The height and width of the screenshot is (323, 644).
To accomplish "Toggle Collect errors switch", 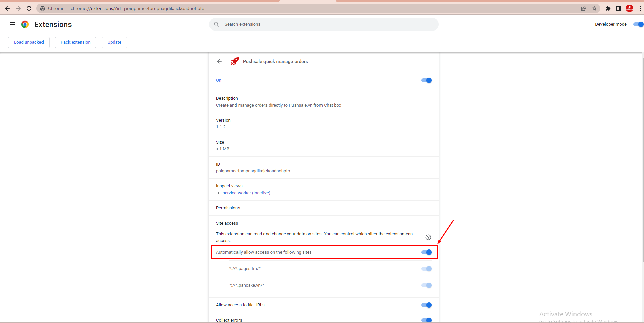I will click(x=426, y=320).
